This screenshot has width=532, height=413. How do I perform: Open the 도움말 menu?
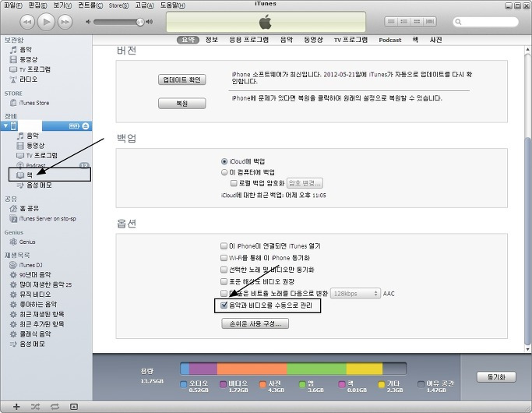[173, 5]
